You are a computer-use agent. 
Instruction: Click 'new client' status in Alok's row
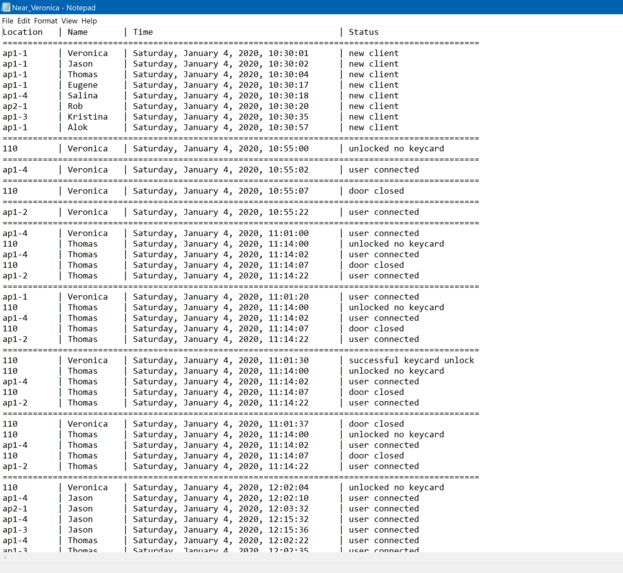373,128
